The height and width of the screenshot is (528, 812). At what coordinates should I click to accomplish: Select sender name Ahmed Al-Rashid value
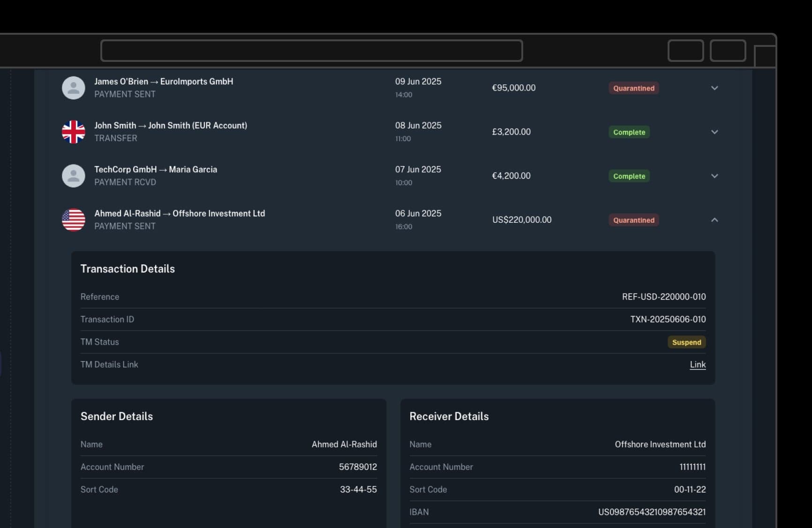pos(344,445)
